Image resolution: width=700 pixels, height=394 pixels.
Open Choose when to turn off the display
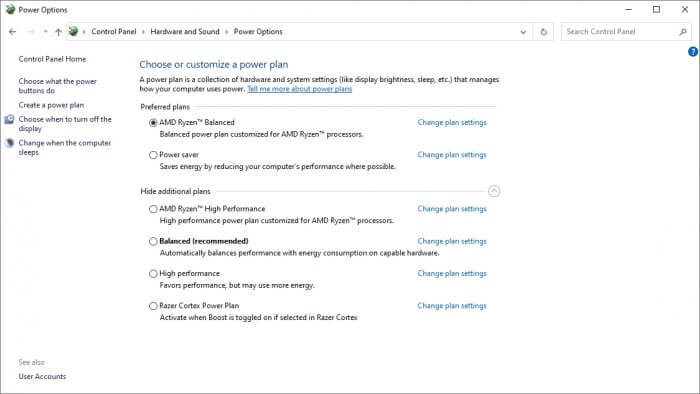[x=65, y=124]
